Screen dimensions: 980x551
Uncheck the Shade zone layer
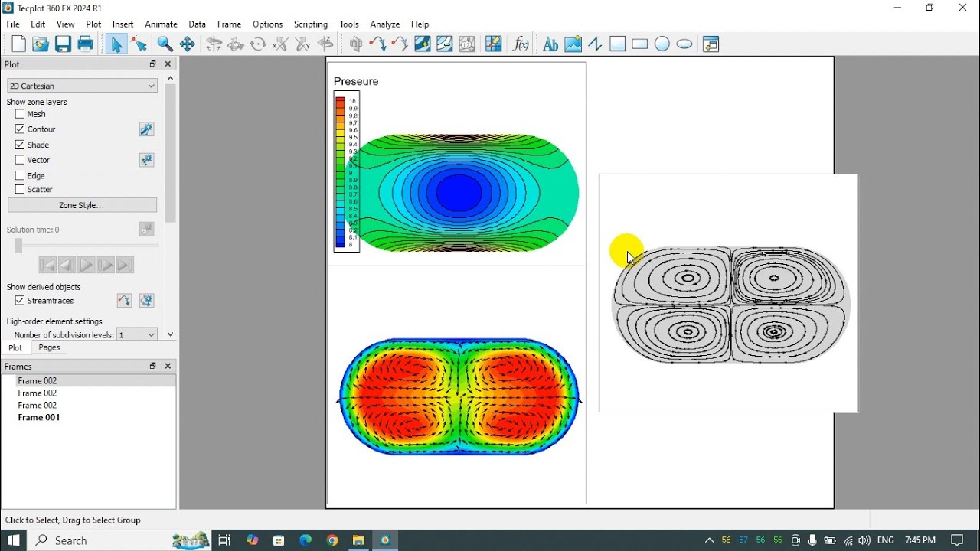tap(20, 145)
